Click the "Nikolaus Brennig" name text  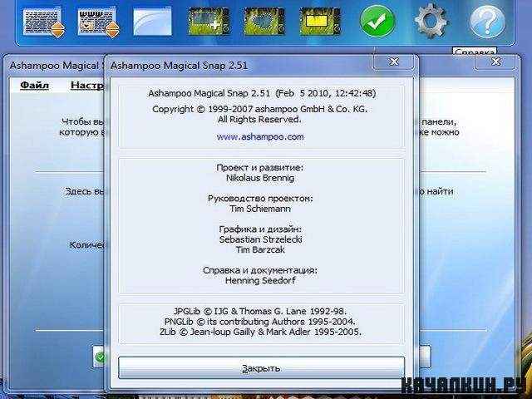click(260, 178)
